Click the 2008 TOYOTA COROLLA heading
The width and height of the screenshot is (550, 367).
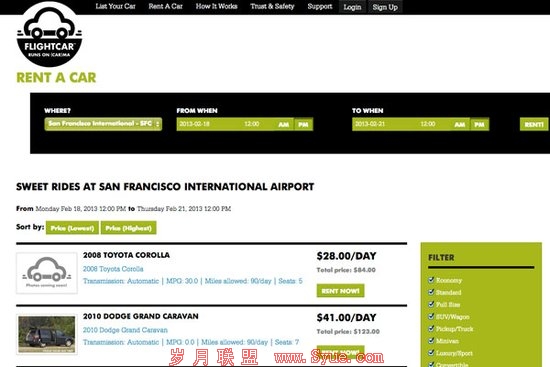[x=126, y=255]
